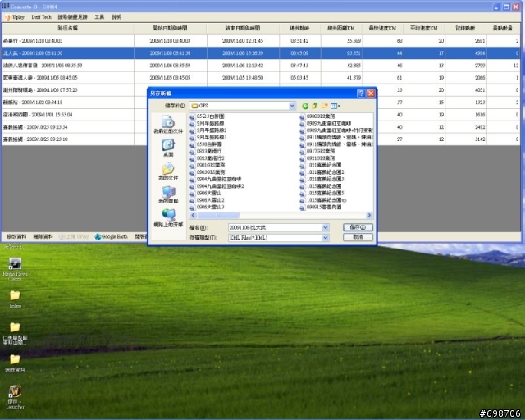Viewport: 525px width, 420px height.
Task: Go up one folder level in dialog
Action: [x=314, y=106]
